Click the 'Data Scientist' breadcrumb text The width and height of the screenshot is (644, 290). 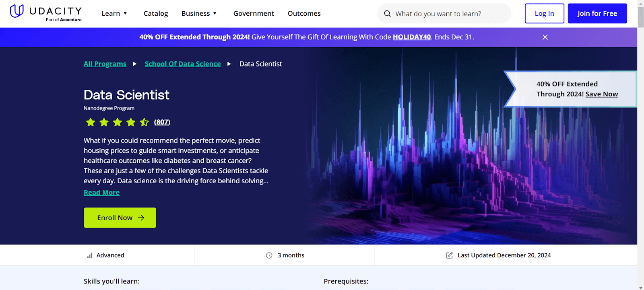[x=261, y=64]
